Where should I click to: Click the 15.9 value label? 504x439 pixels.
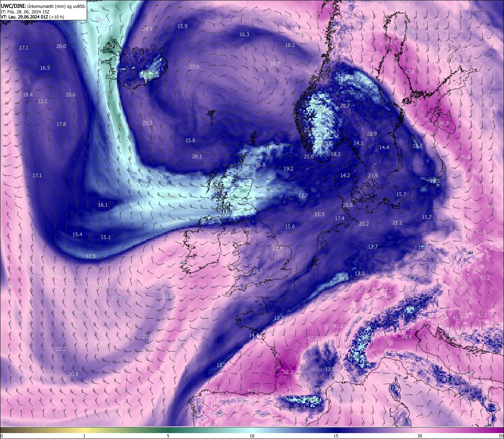[x=182, y=26]
